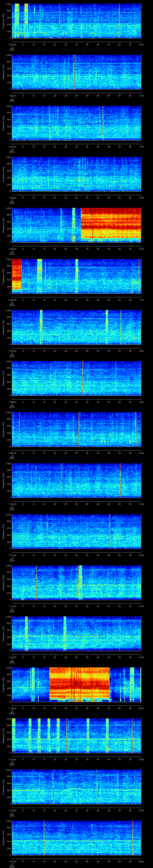Click the red line near 56 seconds in 7:17 panel

[133, 838]
